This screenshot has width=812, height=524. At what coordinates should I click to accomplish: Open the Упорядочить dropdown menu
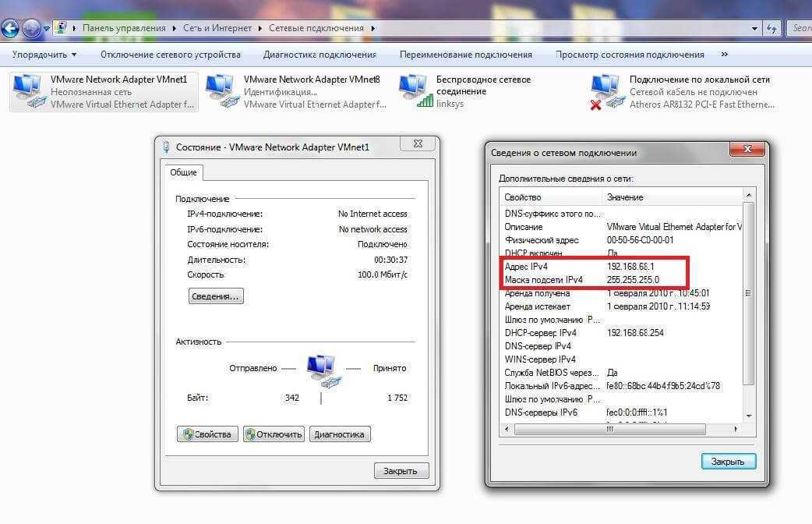[x=44, y=55]
